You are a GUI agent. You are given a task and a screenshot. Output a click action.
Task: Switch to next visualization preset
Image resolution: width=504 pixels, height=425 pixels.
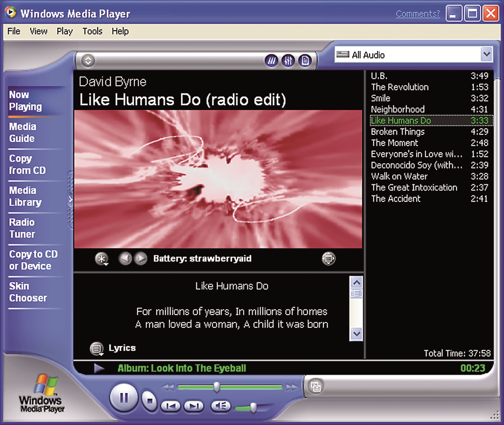click(141, 258)
